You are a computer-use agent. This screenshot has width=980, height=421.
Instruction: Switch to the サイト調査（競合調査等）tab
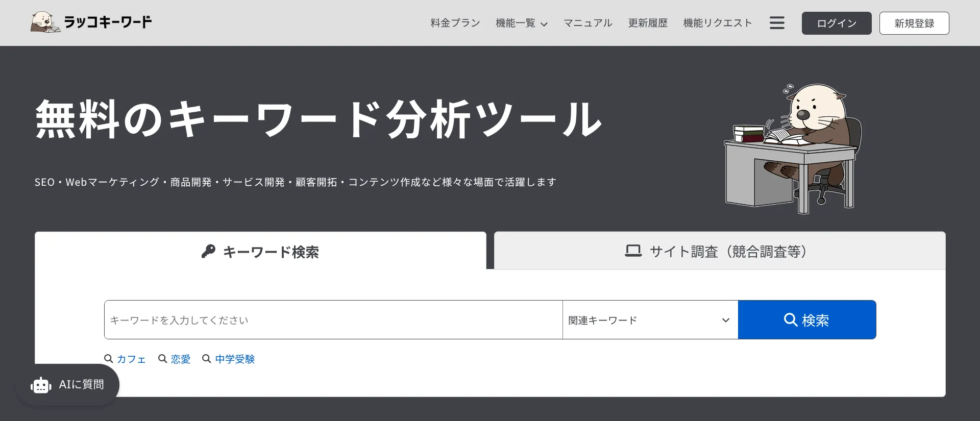click(720, 251)
